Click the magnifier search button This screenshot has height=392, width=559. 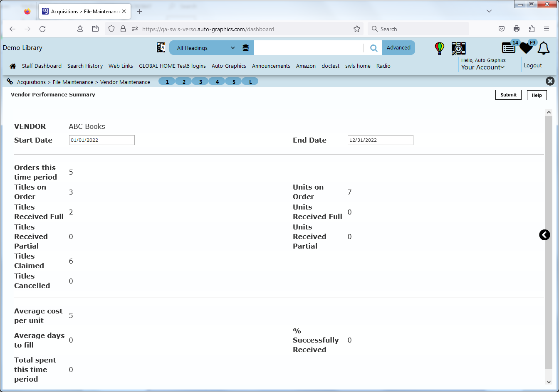[374, 48]
